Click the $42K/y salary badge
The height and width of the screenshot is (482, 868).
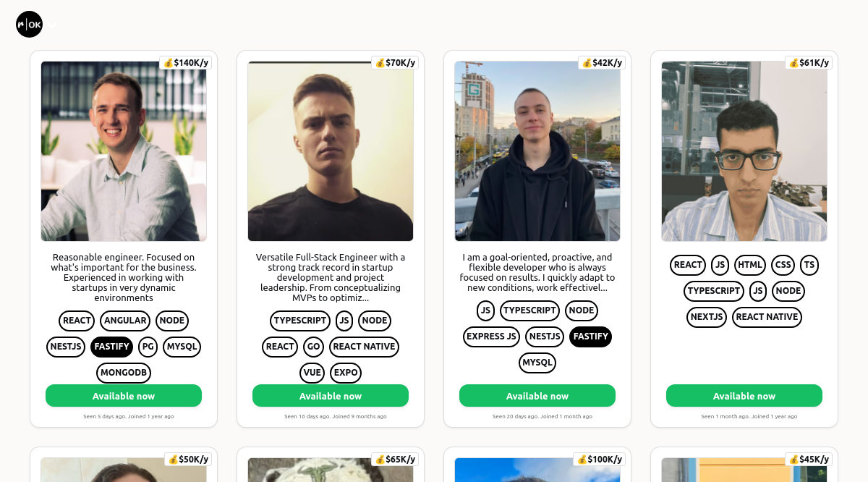(602, 63)
